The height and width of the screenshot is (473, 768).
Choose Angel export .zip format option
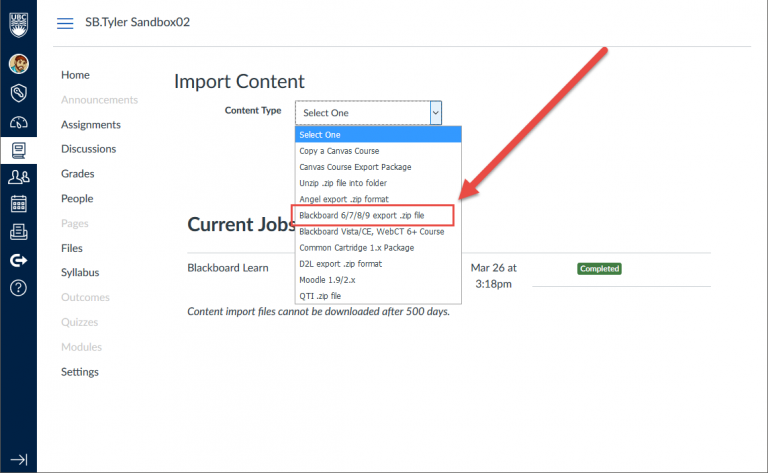pyautogui.click(x=378, y=199)
